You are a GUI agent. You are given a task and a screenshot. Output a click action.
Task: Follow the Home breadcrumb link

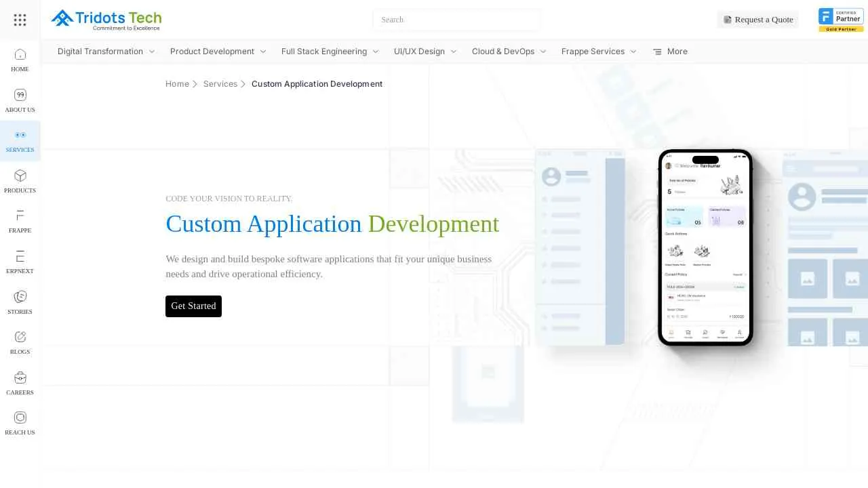177,84
